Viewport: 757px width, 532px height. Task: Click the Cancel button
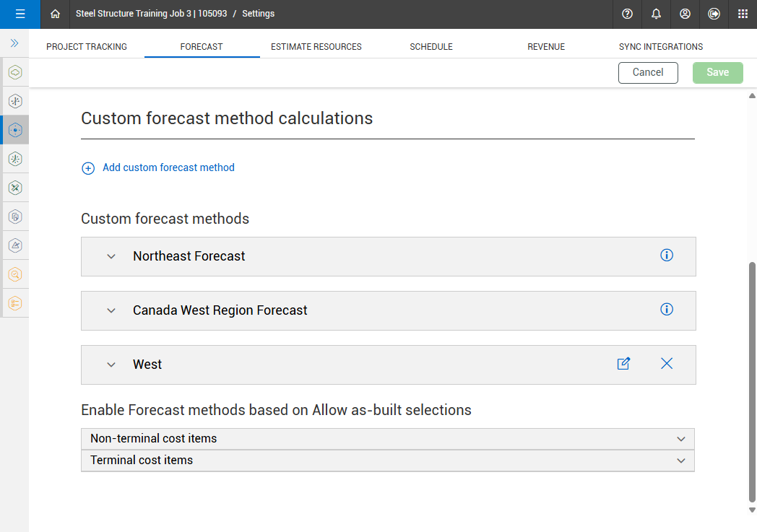pyautogui.click(x=648, y=72)
